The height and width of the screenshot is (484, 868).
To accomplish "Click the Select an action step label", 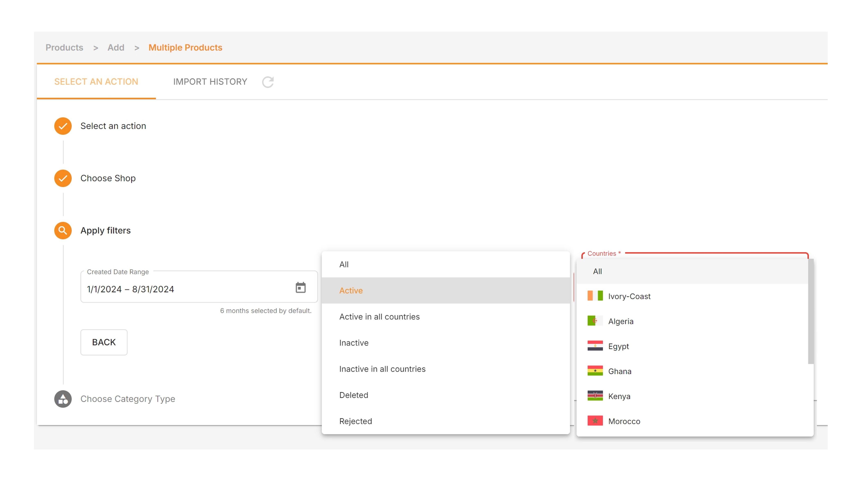I will point(113,126).
